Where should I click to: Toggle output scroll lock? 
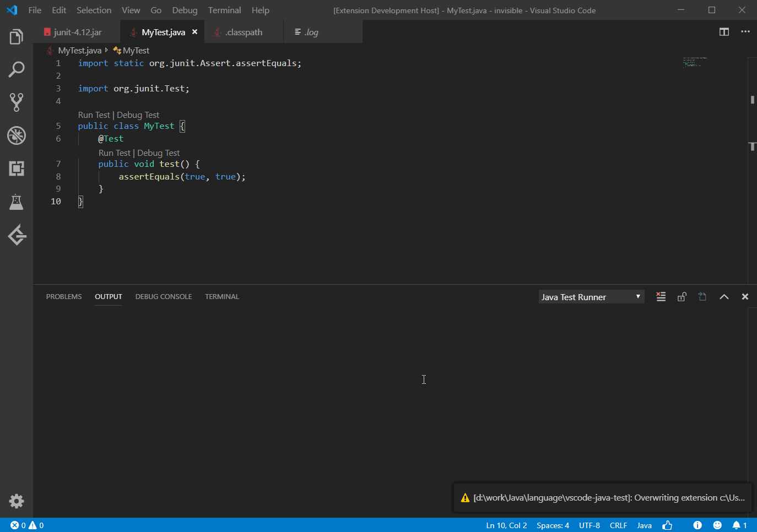coord(682,297)
